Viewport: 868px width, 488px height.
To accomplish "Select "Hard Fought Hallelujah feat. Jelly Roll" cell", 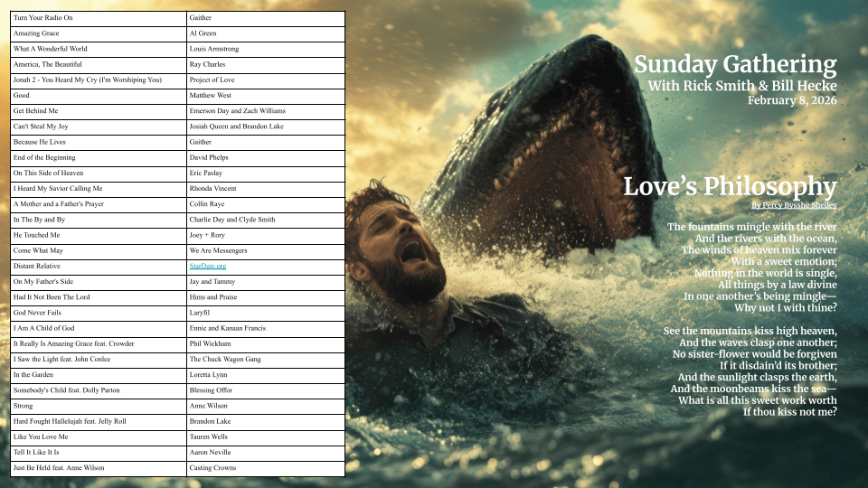I will (x=71, y=421).
